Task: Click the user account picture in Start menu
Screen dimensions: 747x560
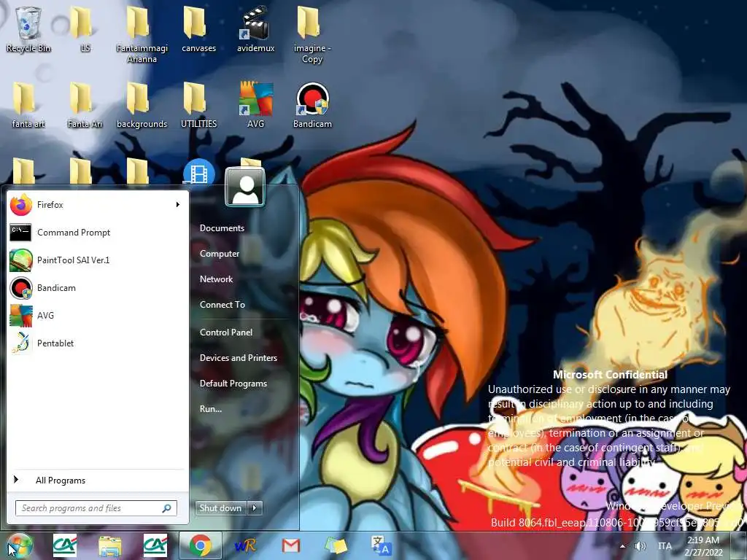Action: (245, 187)
